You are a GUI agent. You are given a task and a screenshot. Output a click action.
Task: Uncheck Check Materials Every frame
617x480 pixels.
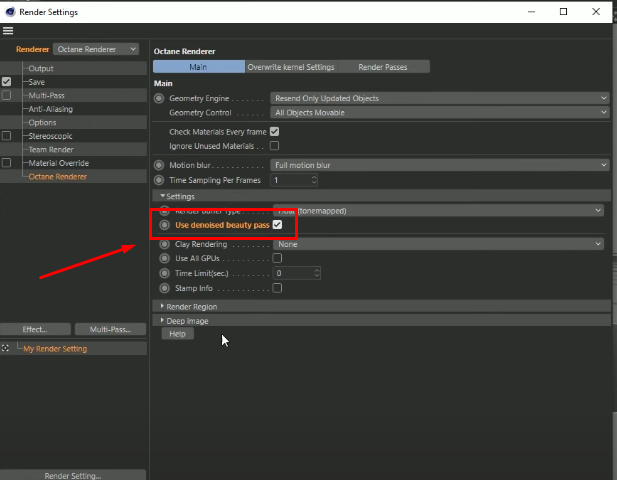275,132
